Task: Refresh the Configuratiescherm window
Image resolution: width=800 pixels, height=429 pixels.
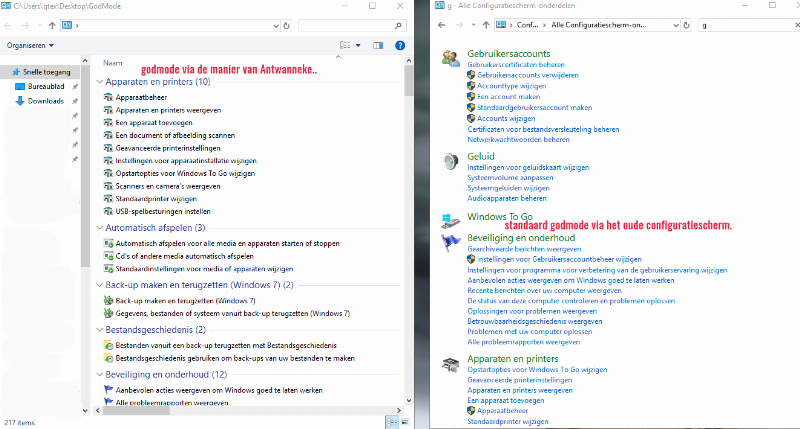Action: point(686,25)
